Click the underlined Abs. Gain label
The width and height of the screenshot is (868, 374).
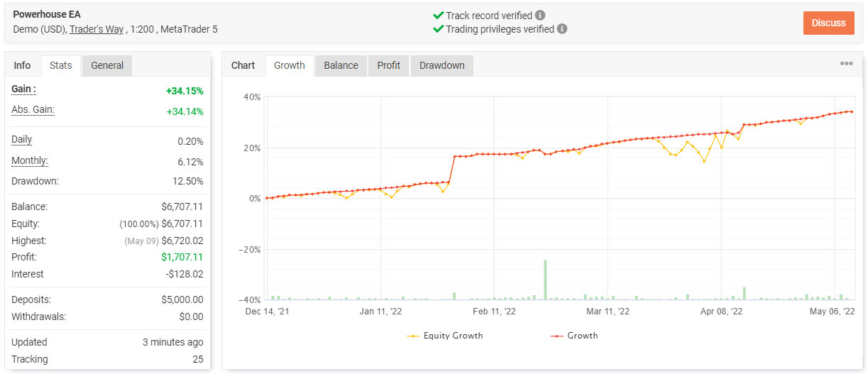coord(33,110)
